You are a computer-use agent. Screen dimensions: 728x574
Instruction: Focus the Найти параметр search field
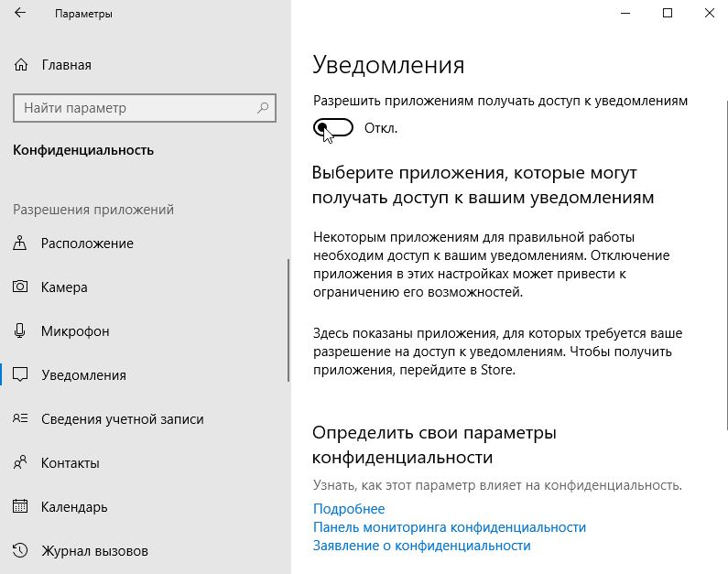pos(145,108)
